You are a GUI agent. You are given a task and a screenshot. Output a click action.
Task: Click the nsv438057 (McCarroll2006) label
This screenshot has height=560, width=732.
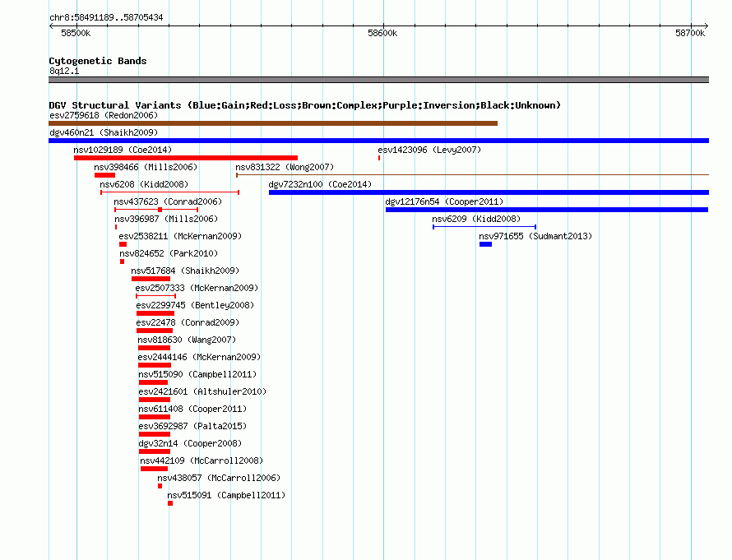219,478
